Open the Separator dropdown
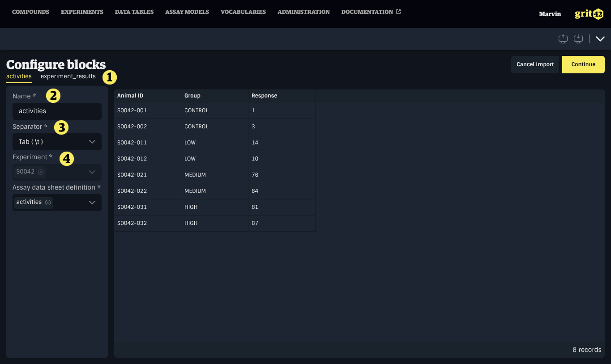This screenshot has width=611, height=364. coord(57,142)
